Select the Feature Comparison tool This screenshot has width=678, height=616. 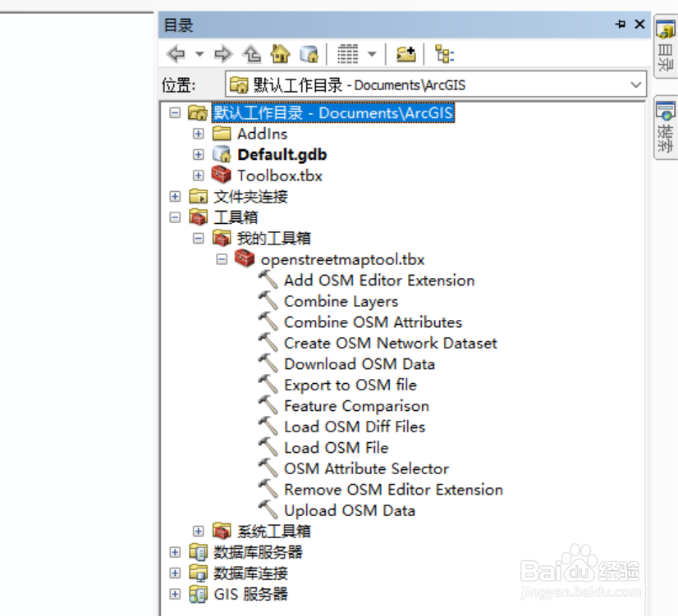click(356, 406)
